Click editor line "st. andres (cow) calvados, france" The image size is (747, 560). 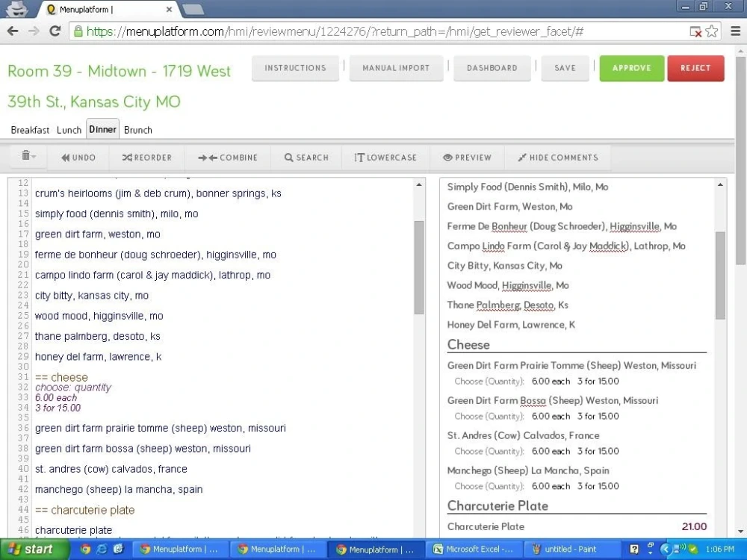click(111, 469)
